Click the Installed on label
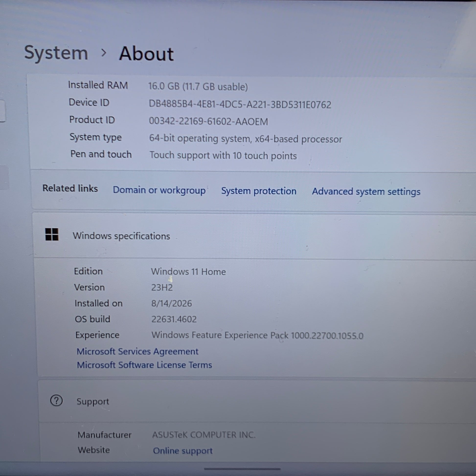476x476 pixels. [x=99, y=303]
